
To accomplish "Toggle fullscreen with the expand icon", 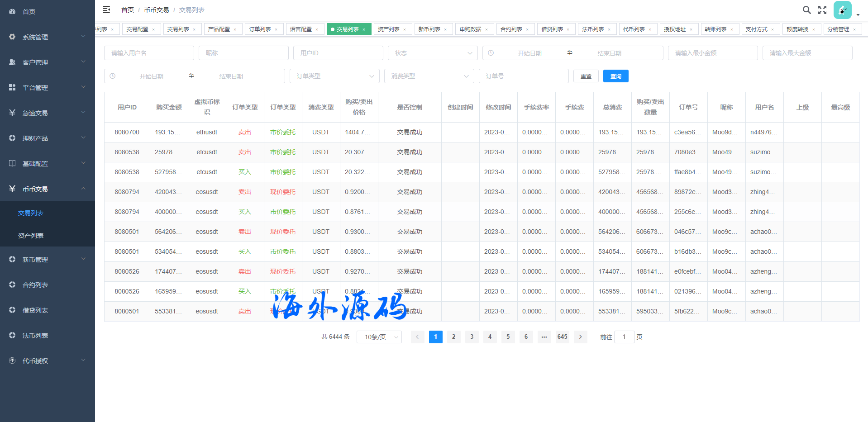I will (822, 10).
